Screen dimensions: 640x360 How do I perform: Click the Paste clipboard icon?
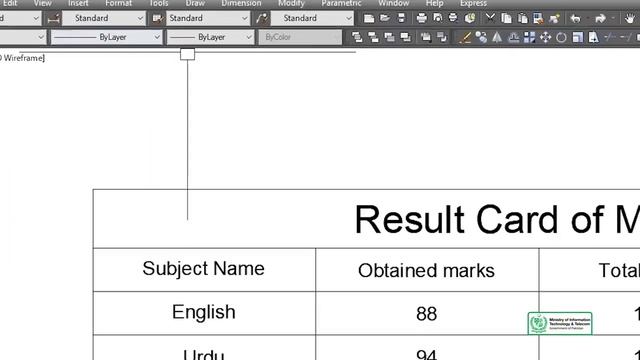[x=522, y=18]
